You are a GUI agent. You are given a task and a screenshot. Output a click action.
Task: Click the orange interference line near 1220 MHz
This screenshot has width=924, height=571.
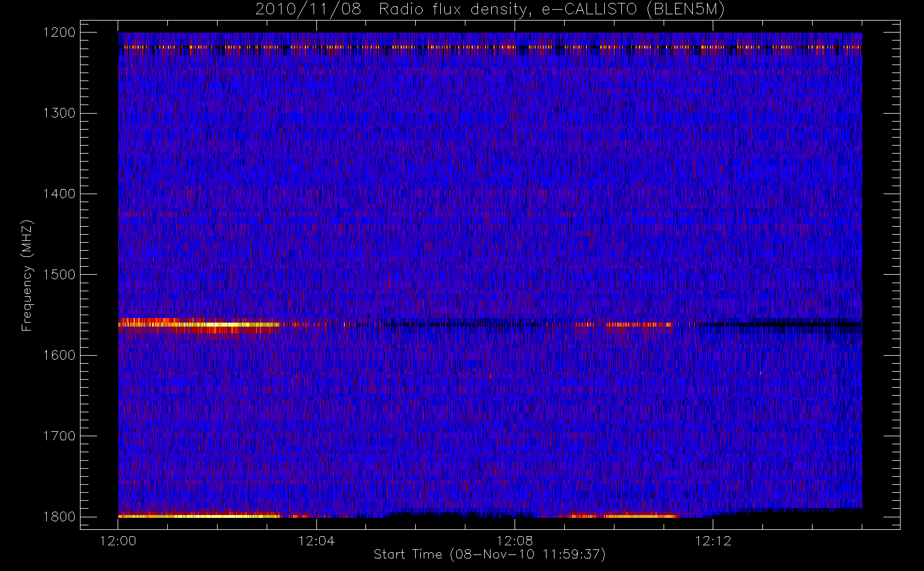[x=490, y=47]
